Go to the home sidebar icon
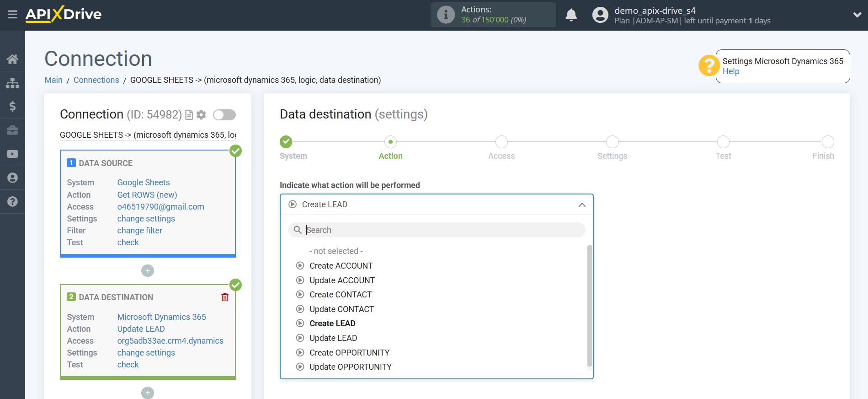The width and height of the screenshot is (868, 399). (x=12, y=59)
